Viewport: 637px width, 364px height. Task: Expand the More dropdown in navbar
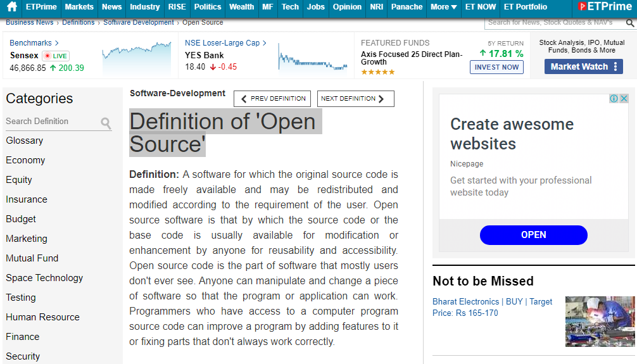[x=444, y=7]
